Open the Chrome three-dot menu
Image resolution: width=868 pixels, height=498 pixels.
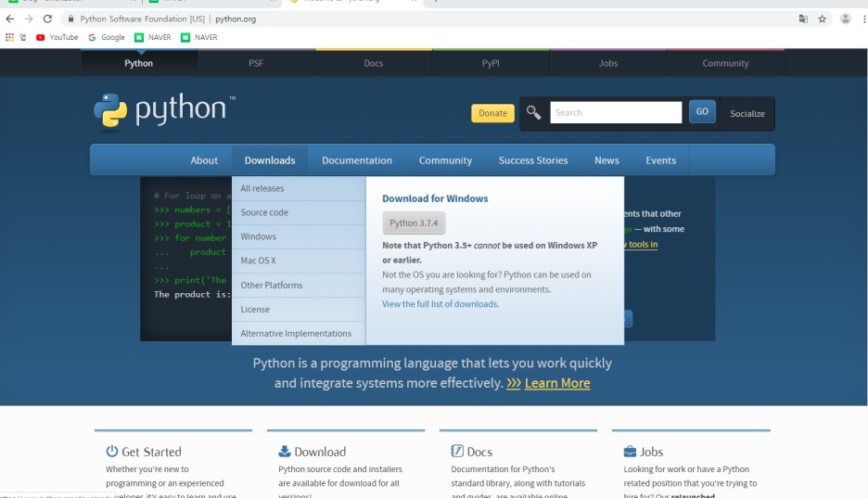(x=864, y=19)
